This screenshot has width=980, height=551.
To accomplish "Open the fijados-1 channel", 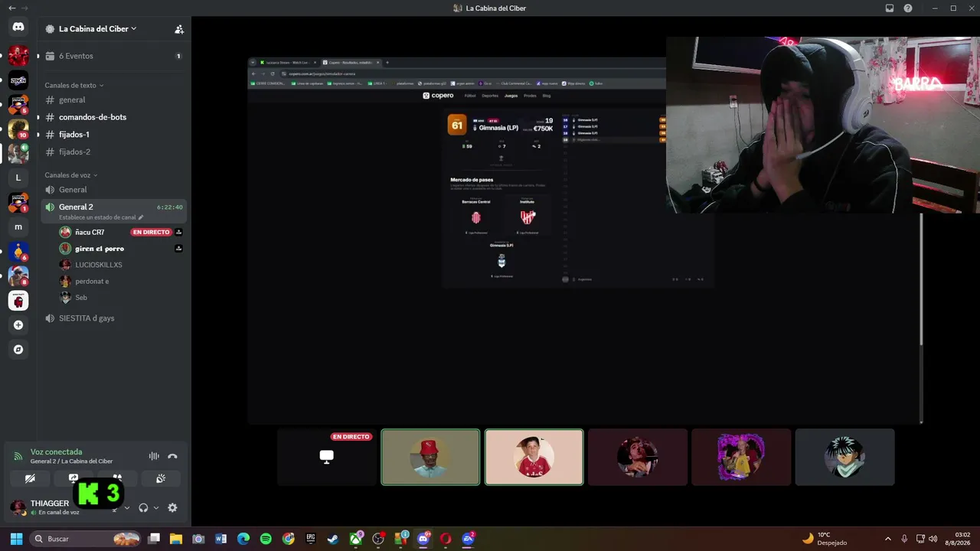I will (x=113, y=135).
